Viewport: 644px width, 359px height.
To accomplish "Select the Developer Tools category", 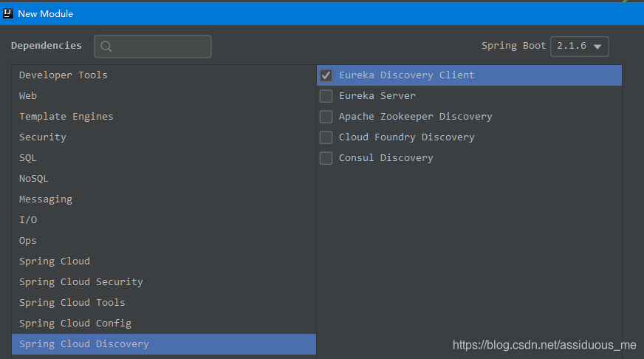I will click(x=164, y=75).
